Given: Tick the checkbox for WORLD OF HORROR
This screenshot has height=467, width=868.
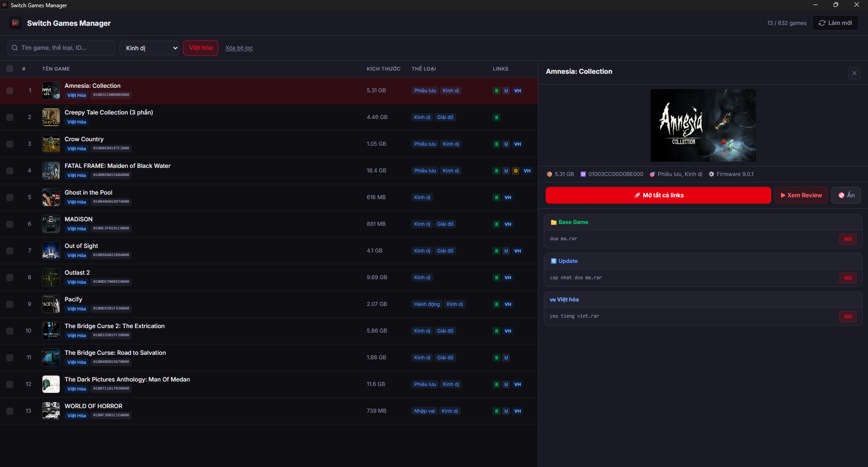Looking at the screenshot, I should (9, 411).
